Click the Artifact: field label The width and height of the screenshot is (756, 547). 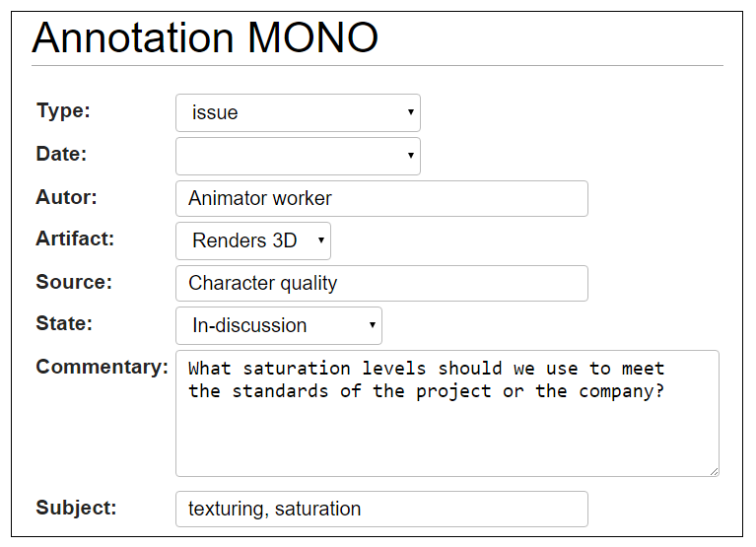(75, 239)
